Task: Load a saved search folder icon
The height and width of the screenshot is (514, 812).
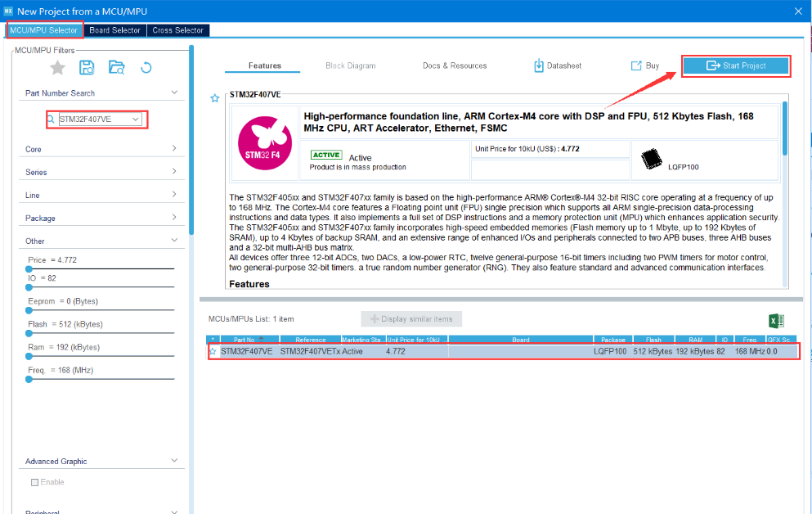Action: [x=116, y=67]
